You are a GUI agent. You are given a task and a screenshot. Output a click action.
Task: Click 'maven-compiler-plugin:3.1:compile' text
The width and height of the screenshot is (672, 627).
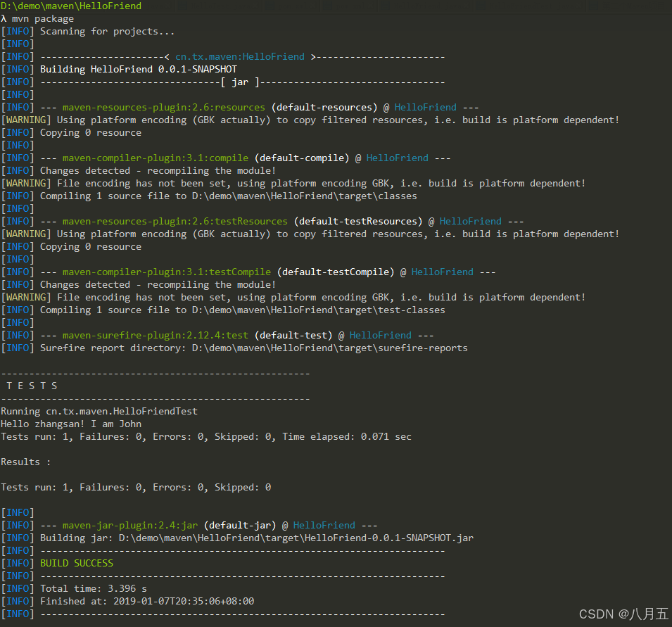(x=155, y=158)
